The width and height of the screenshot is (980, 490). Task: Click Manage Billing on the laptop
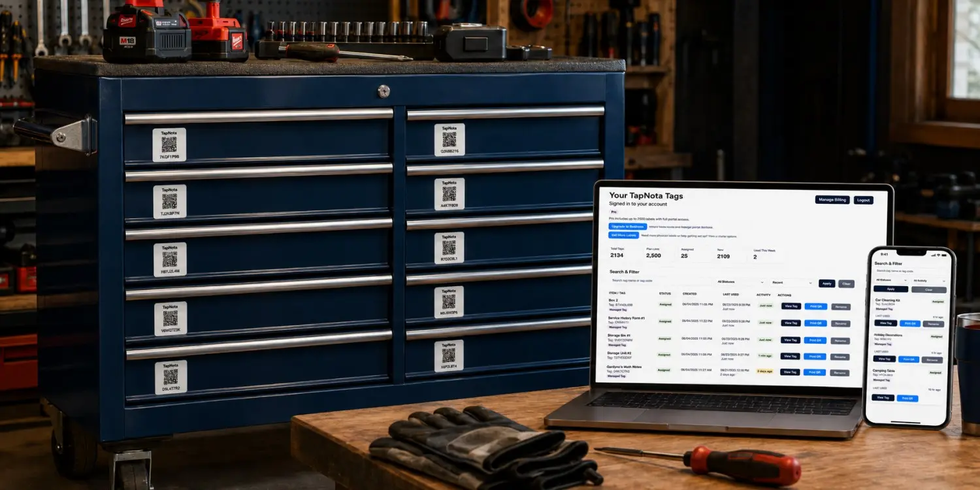click(x=832, y=200)
